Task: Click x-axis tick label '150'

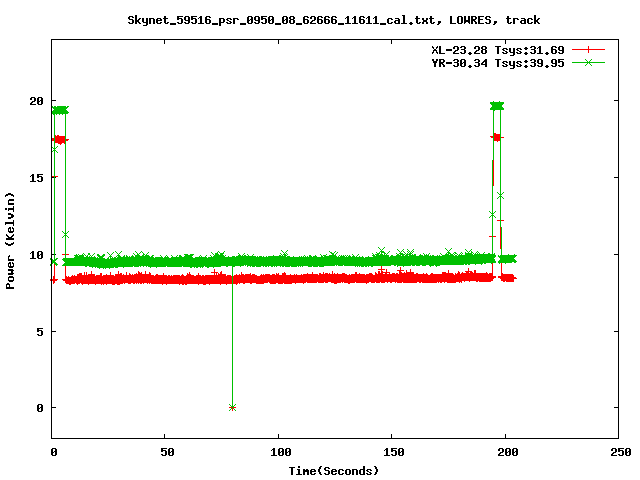Action: click(x=394, y=452)
